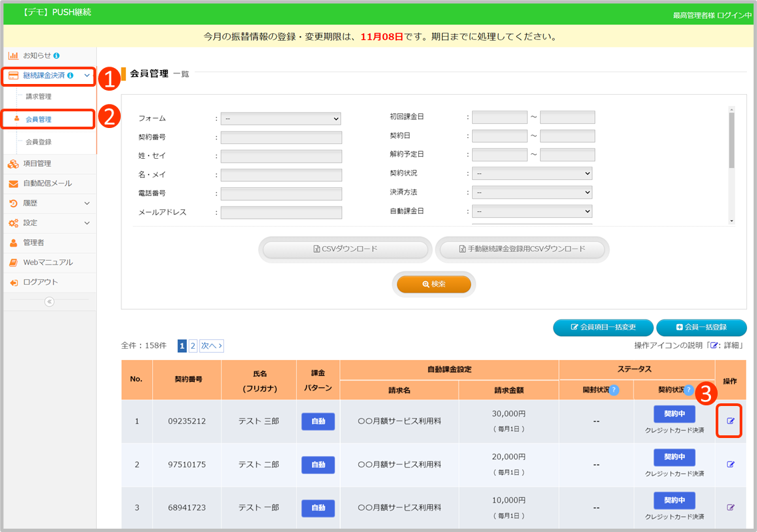Click the orange 検索 button
This screenshot has height=532, width=757.
coord(434,284)
